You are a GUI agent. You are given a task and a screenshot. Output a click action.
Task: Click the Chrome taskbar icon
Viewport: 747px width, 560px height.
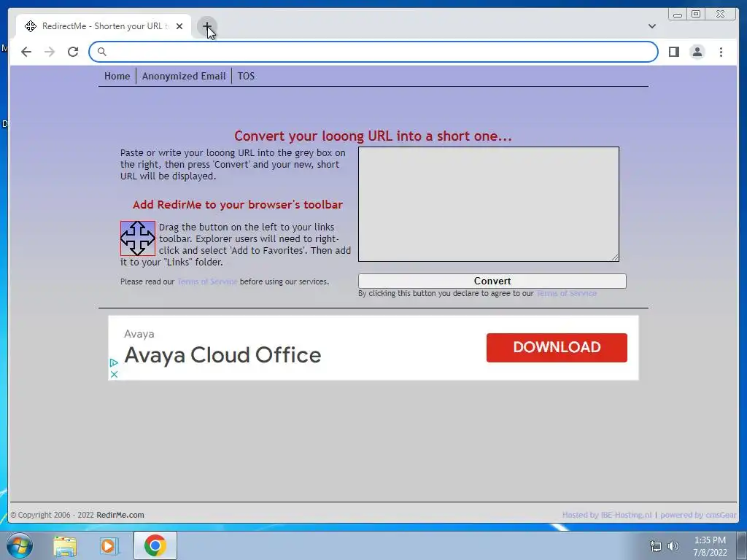pyautogui.click(x=155, y=545)
